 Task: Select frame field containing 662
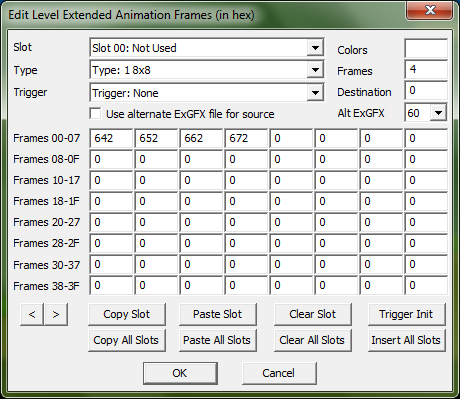(201, 138)
